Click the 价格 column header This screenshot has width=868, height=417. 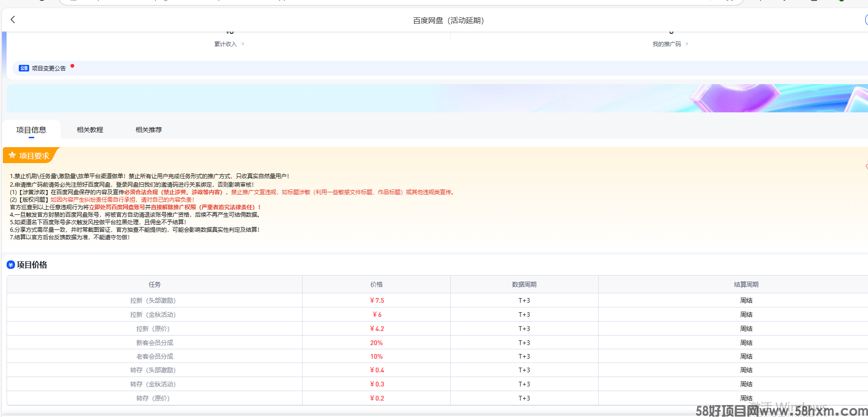click(376, 284)
